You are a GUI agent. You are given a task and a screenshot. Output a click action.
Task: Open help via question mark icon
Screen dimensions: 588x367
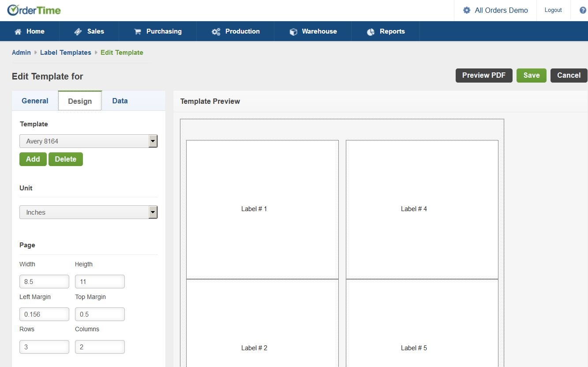[x=583, y=10]
